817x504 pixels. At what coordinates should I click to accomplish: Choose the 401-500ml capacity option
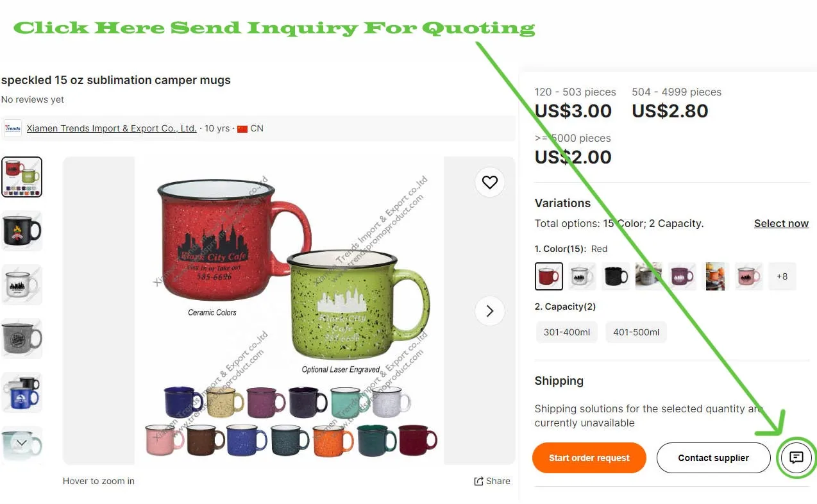(636, 332)
